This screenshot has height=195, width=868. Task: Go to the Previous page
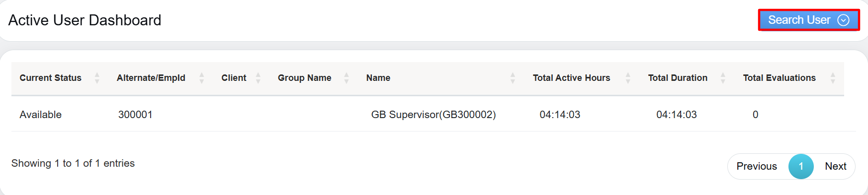pyautogui.click(x=757, y=166)
